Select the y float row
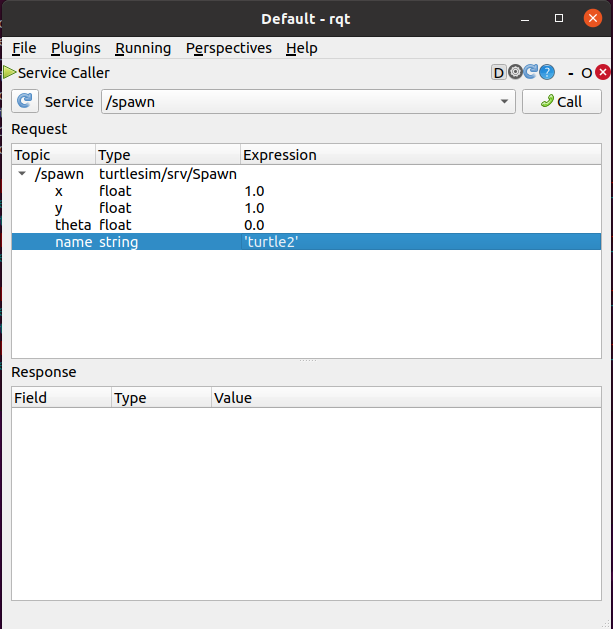The image size is (613, 629). point(306,208)
